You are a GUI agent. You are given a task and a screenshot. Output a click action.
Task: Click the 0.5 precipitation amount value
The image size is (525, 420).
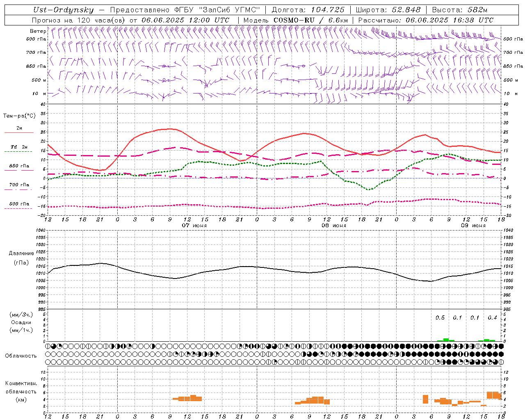coord(440,318)
